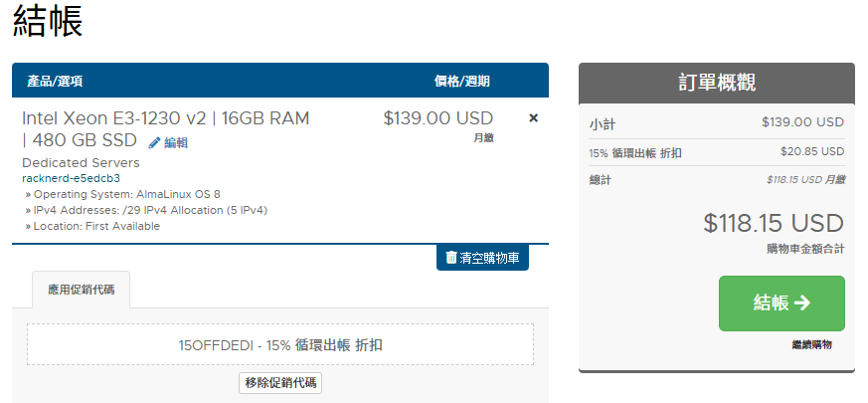
Task: Click the 訂單概觀 panel header
Action: pyautogui.click(x=716, y=84)
